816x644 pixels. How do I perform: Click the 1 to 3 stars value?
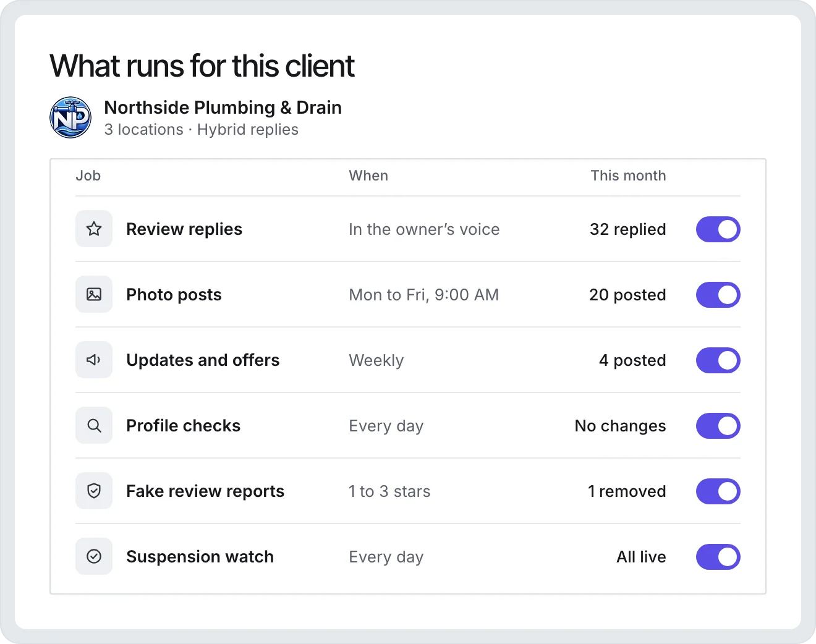[x=389, y=491]
